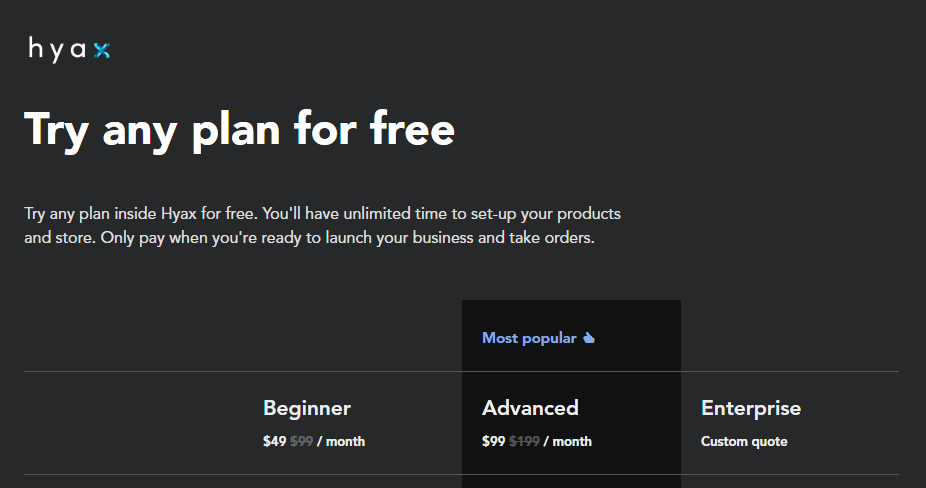Click the 'Try any plan for free' headline
This screenshot has width=926, height=488.
[x=239, y=131]
